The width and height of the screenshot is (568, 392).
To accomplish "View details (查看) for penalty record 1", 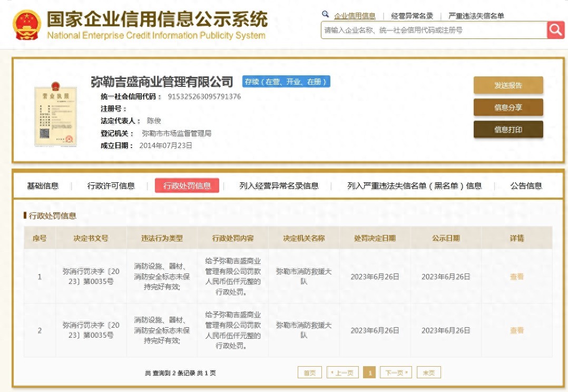I will [x=516, y=277].
